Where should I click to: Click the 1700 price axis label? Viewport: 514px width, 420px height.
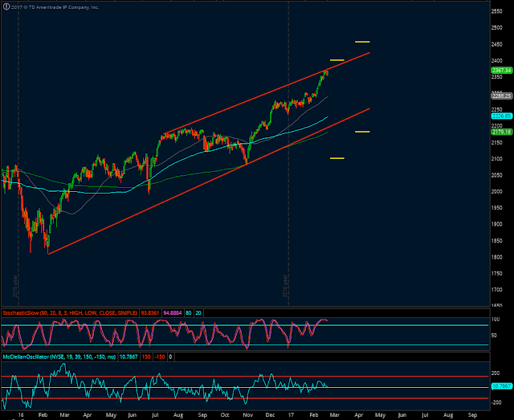[x=497, y=290]
